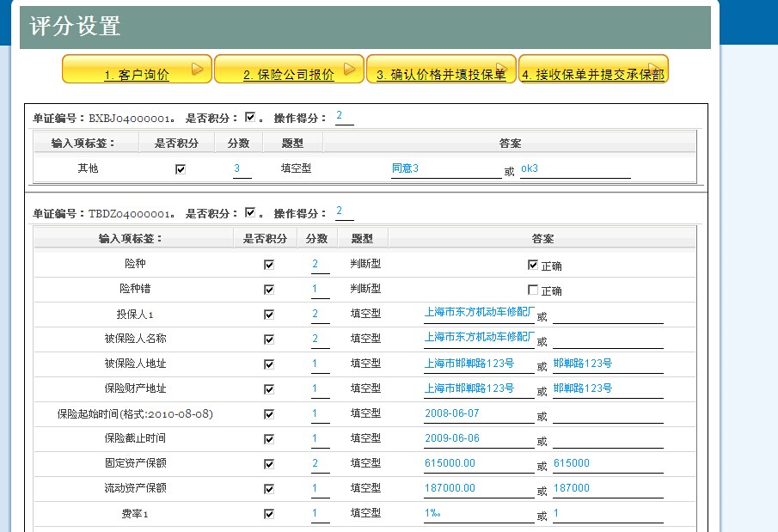Click the arrow icon beside 保险公司报价 step
This screenshot has width=778, height=532.
[x=350, y=70]
